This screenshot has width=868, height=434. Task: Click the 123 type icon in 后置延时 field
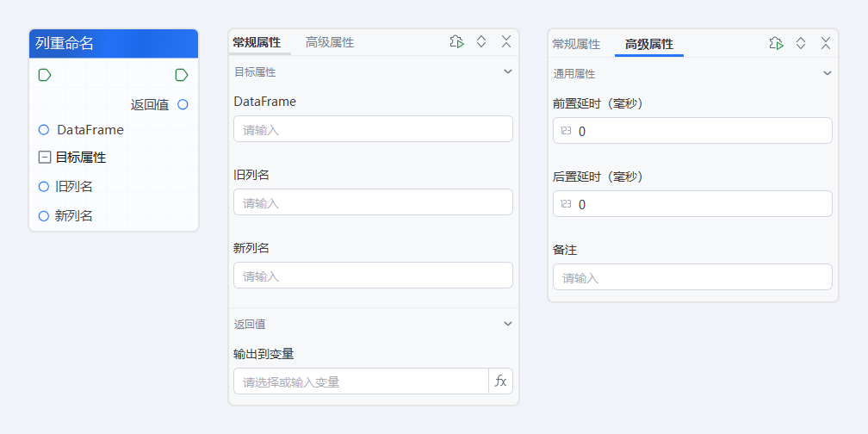coord(566,204)
